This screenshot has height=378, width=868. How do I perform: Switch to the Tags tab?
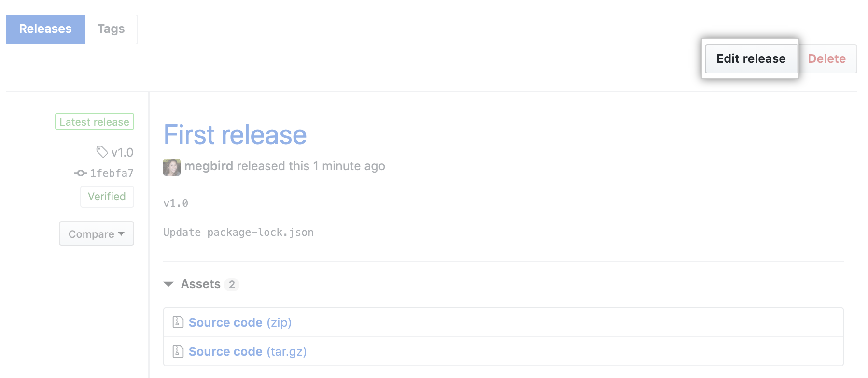[x=111, y=29]
